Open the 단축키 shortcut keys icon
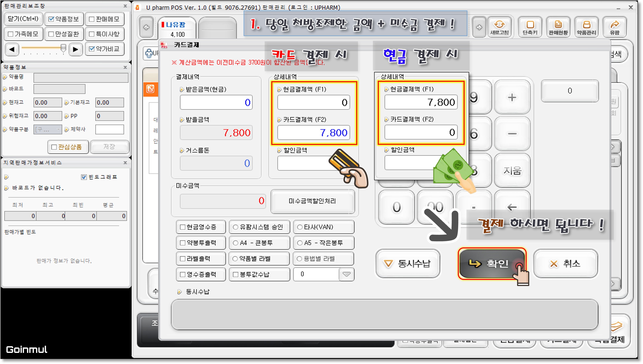Screen dimensions: 643x364 [x=530, y=27]
